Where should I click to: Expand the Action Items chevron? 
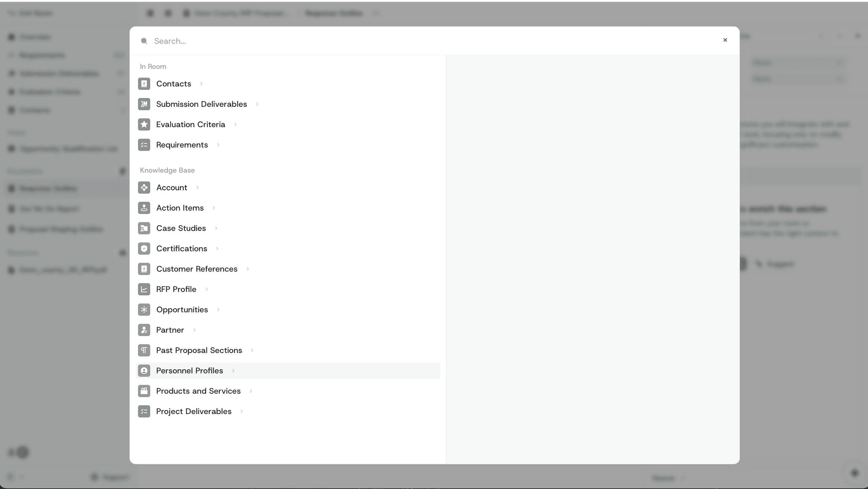[x=214, y=208]
